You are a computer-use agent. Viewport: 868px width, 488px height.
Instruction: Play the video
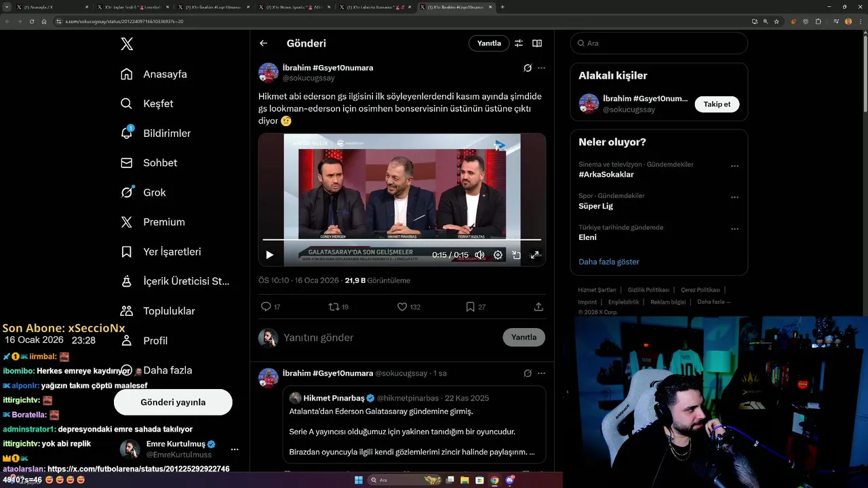[x=269, y=255]
